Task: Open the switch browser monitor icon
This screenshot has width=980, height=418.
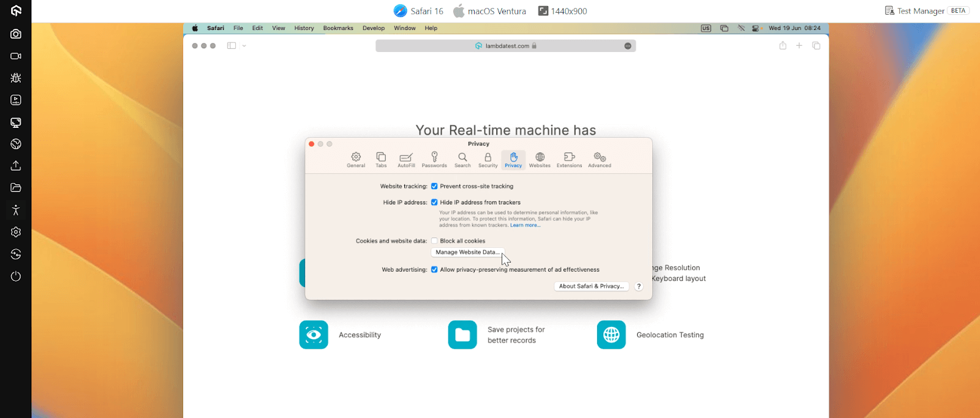Action: pos(16,122)
